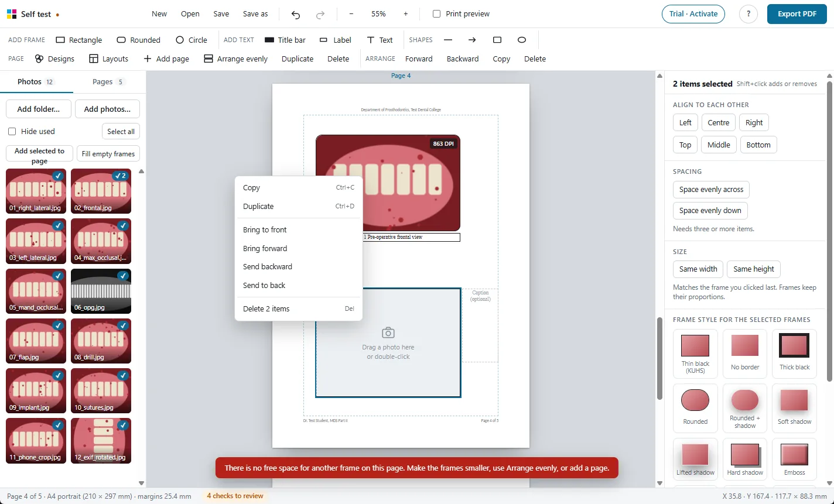This screenshot has width=834, height=504.
Task: Click the Undo arrow icon
Action: (296, 14)
